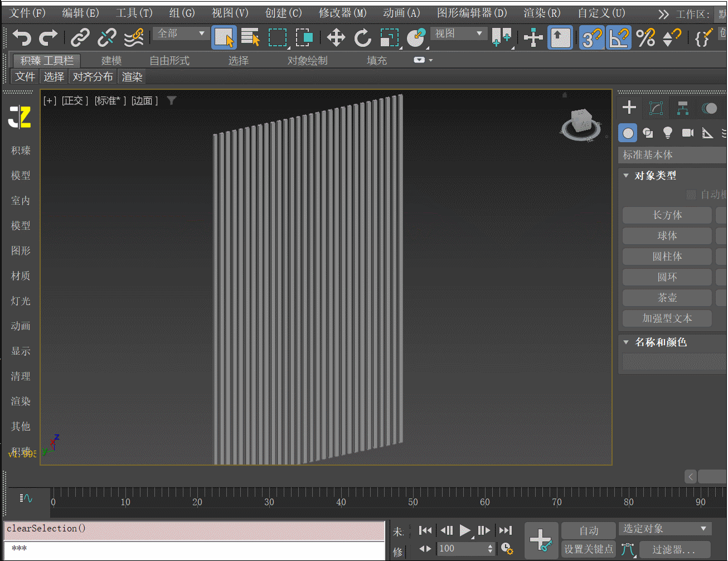
Task: Switch to the 对象绘制 ribbon tab
Action: pos(307,60)
